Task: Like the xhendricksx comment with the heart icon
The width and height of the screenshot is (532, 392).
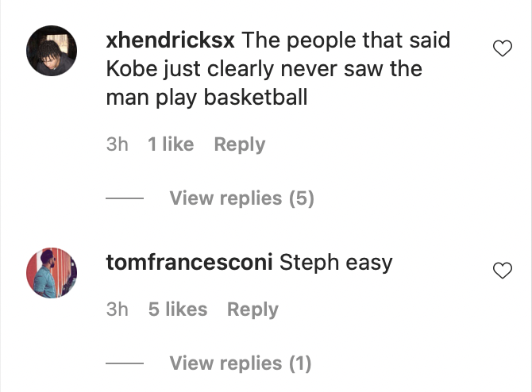Action: (503, 49)
